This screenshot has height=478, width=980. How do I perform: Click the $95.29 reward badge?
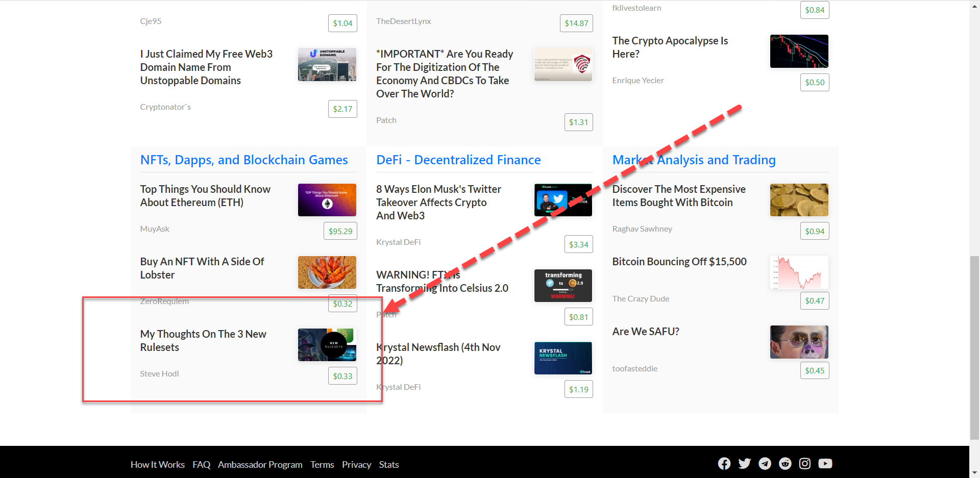coord(340,231)
